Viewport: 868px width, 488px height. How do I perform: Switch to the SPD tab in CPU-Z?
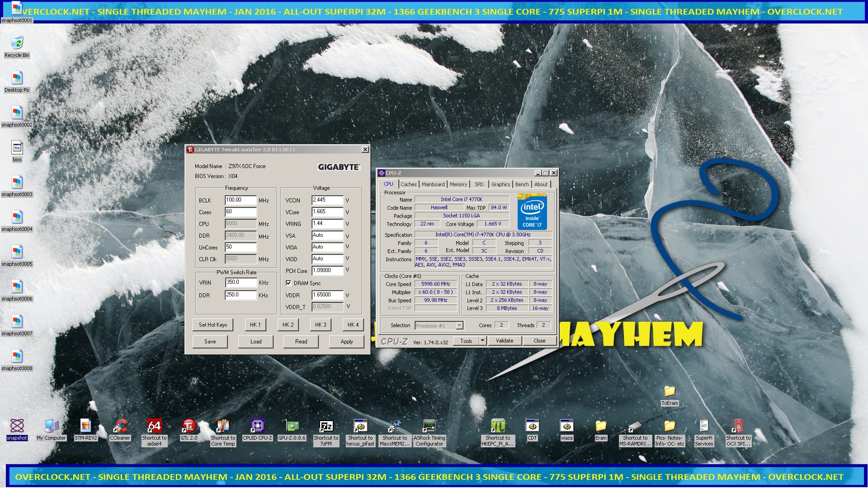(x=479, y=184)
